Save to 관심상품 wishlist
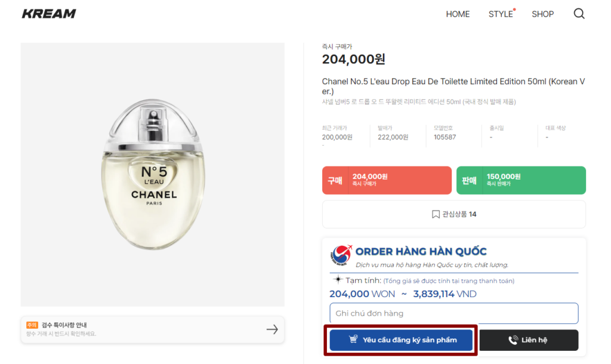The width and height of the screenshot is (611, 364). [454, 214]
